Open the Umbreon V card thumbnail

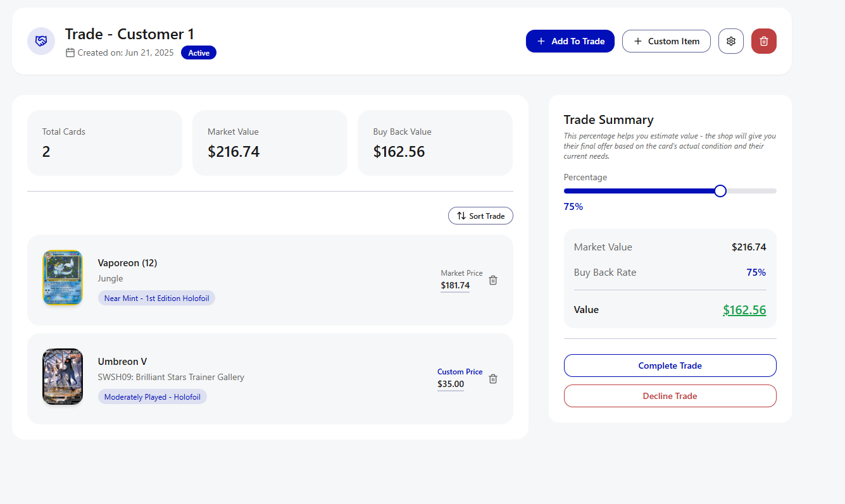62,376
